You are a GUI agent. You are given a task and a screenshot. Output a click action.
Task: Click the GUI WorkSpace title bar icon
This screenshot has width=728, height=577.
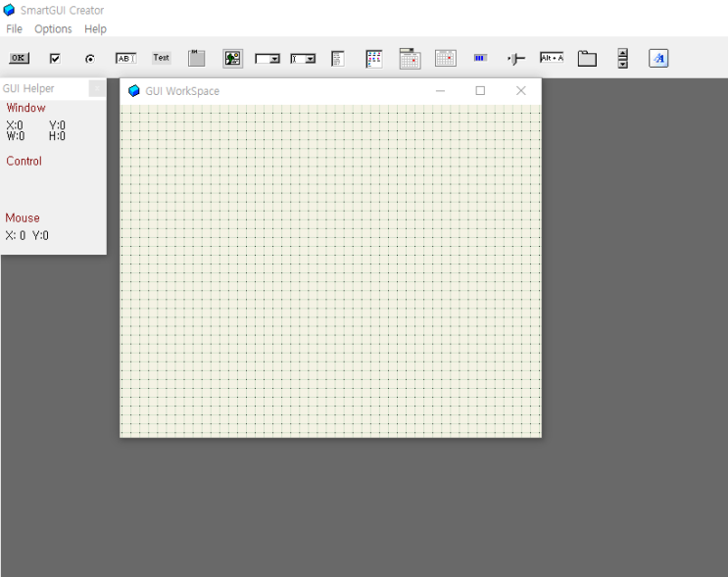[x=134, y=90]
